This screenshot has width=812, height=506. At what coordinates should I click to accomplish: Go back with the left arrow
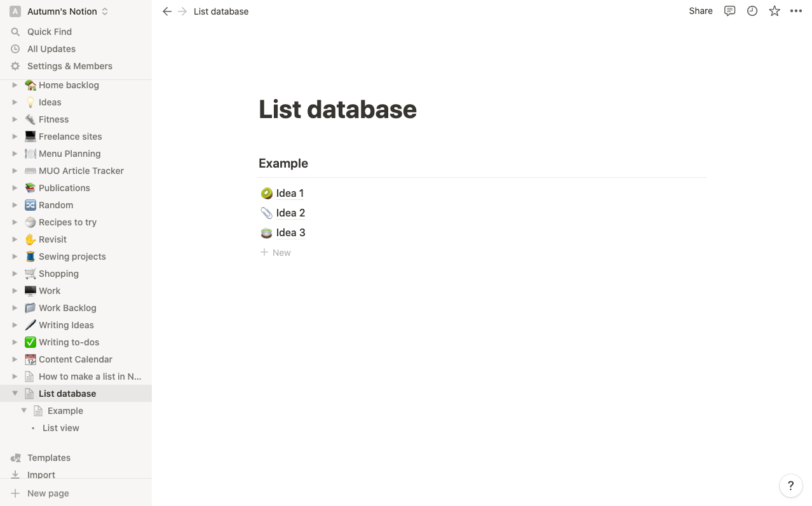point(167,11)
